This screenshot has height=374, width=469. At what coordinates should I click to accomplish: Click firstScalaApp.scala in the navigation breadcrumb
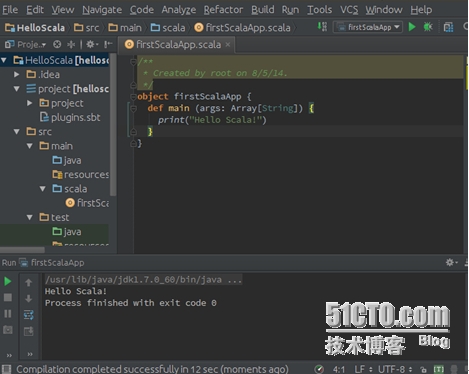click(242, 28)
